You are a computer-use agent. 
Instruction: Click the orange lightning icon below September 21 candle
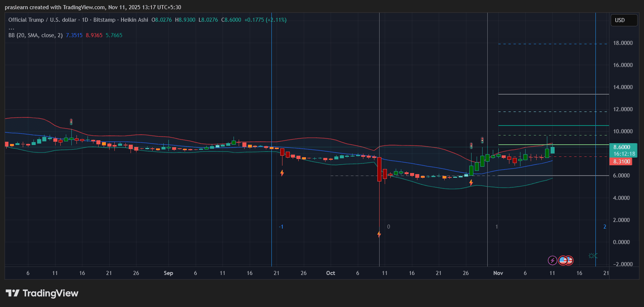point(282,173)
